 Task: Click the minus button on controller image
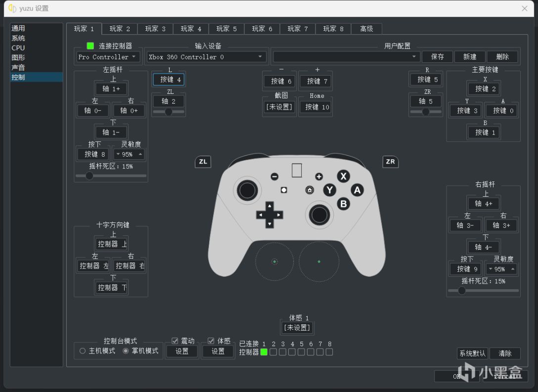[274, 176]
